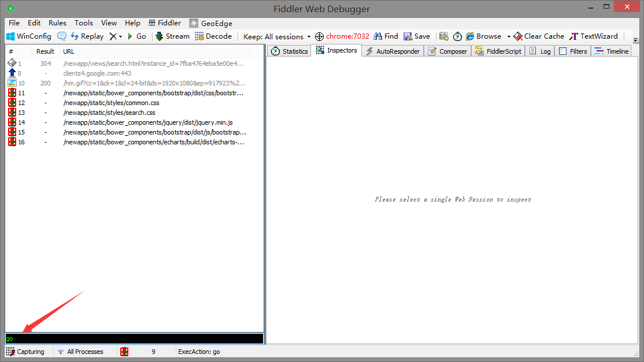Click breakpoint icon of session 11
644x362 pixels.
[x=12, y=92]
